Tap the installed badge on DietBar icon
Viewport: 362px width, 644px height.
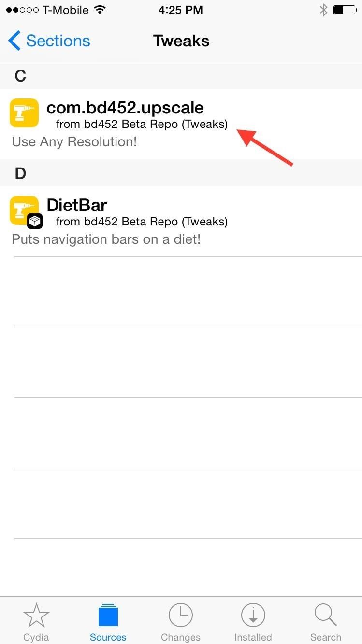(x=35, y=221)
